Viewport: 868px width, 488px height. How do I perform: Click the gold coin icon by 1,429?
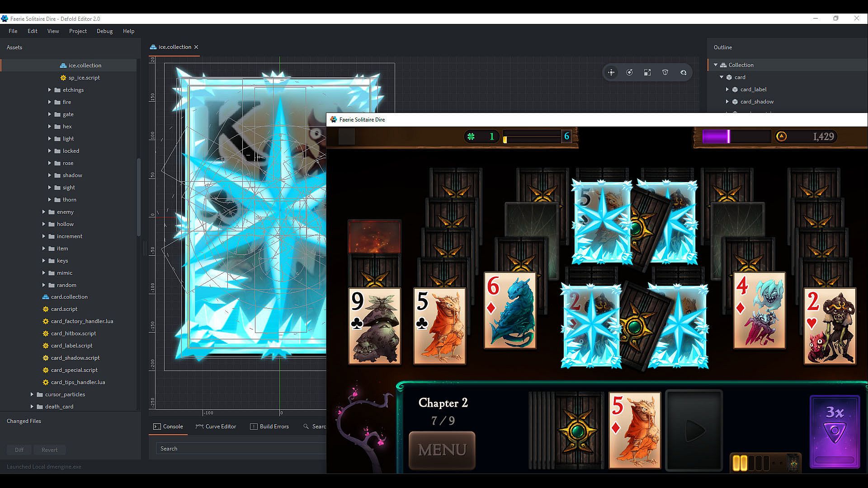781,136
